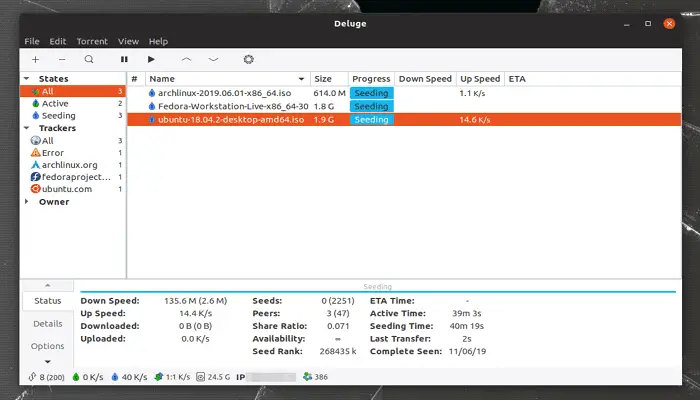
Task: Click the Fedora torrent droplet icon
Action: pos(152,106)
